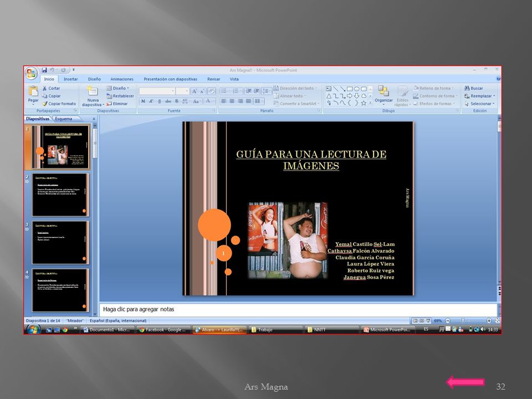Expand the slide Diseño layout dropdown
Image resolution: width=532 pixels, height=399 pixels.
coord(117,88)
